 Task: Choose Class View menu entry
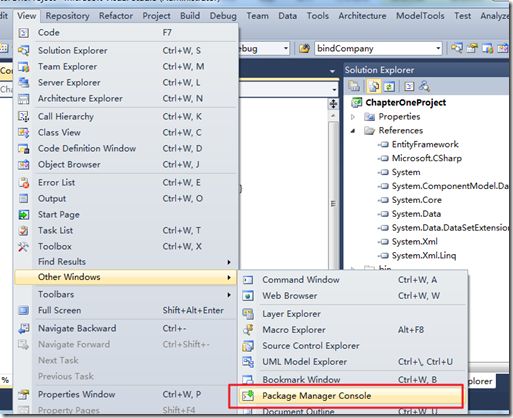click(x=127, y=132)
